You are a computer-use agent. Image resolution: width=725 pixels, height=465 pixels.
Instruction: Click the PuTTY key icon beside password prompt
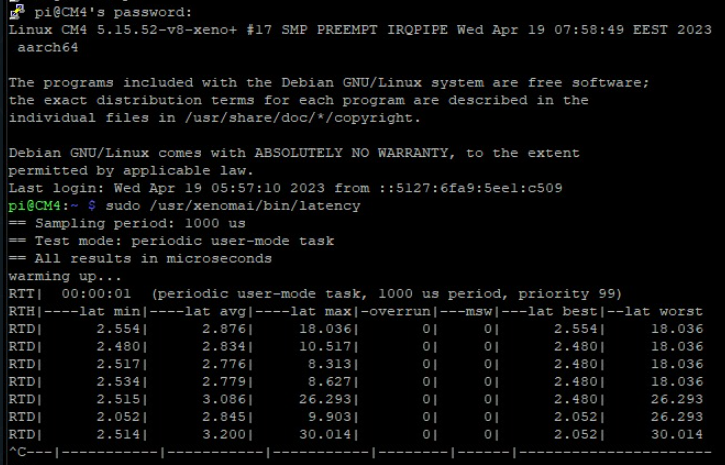tap(17, 12)
